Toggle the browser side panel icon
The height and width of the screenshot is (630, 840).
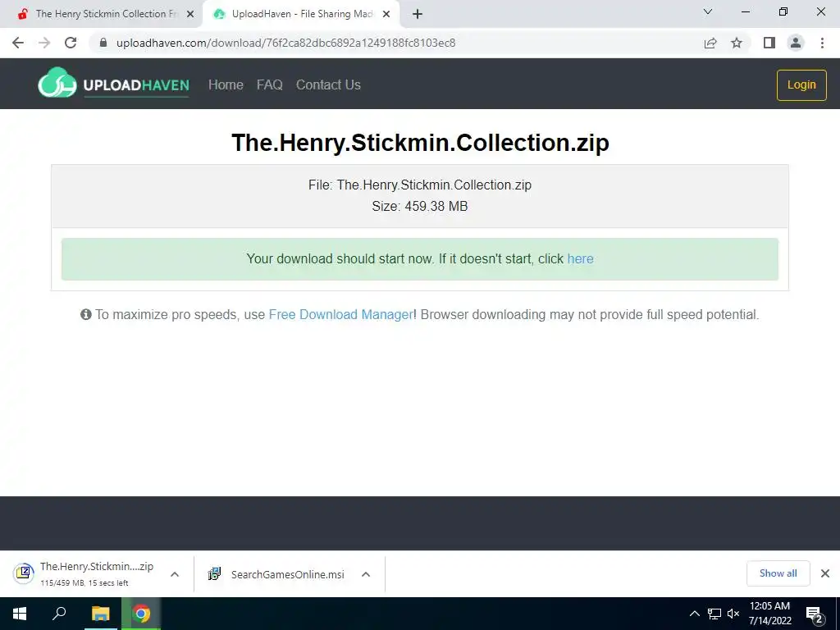coord(769,43)
